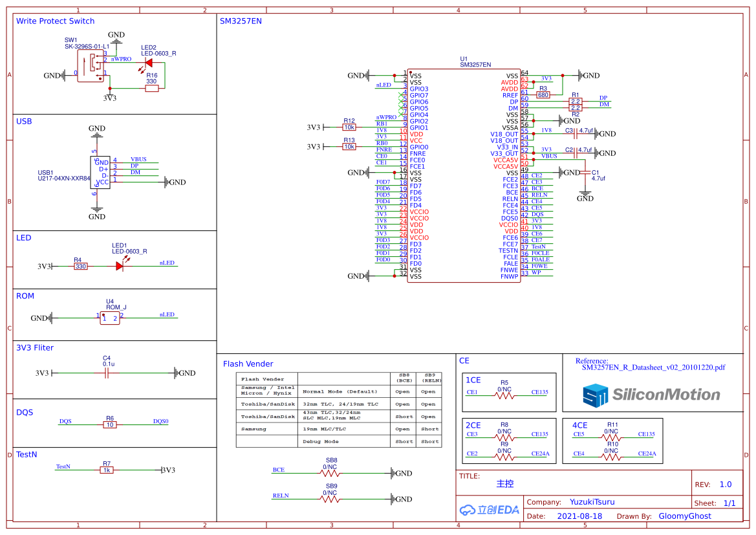Click the 'CE135' net label in 1CE box

click(539, 392)
